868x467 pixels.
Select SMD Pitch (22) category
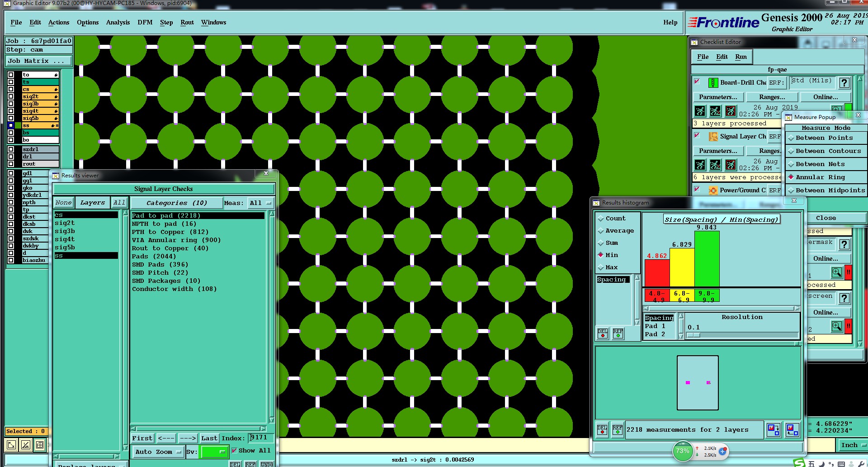pos(160,273)
